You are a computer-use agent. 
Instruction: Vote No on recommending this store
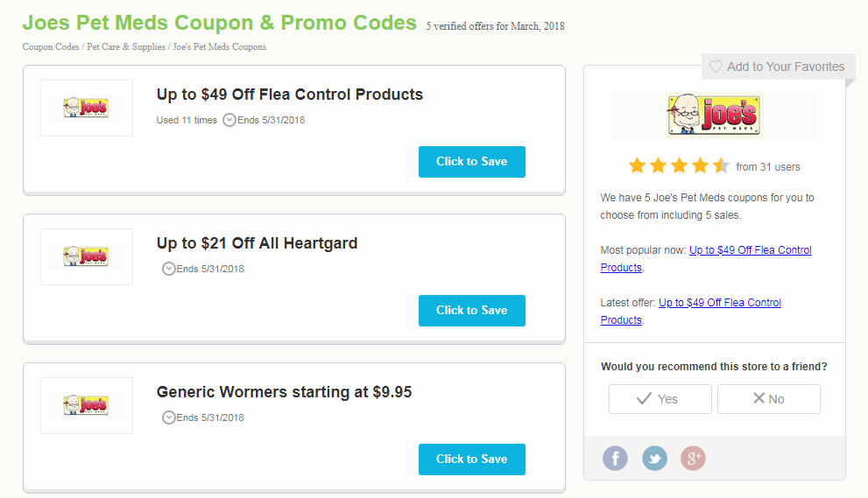point(769,399)
